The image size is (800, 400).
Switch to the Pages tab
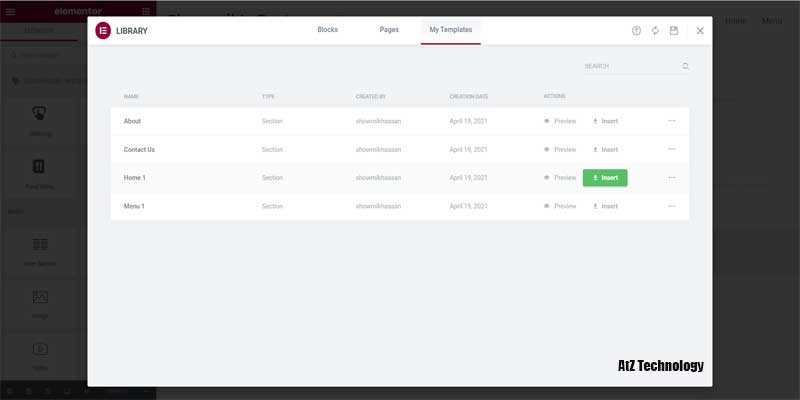[x=389, y=30]
